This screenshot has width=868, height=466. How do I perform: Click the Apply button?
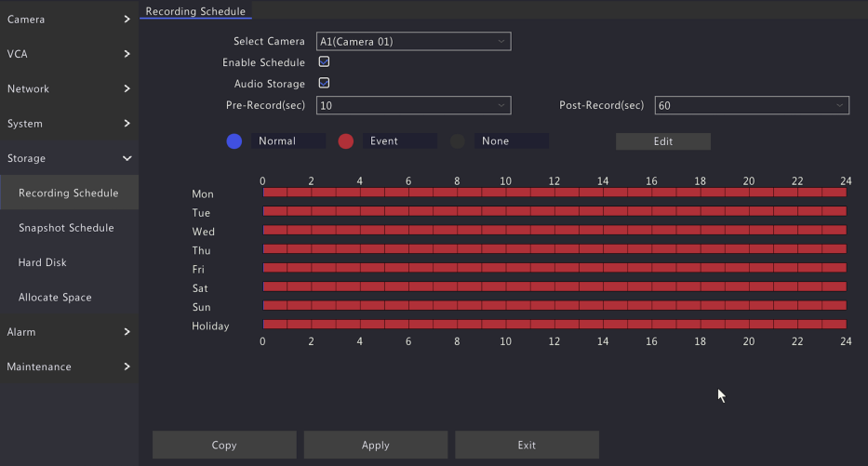[x=375, y=445]
